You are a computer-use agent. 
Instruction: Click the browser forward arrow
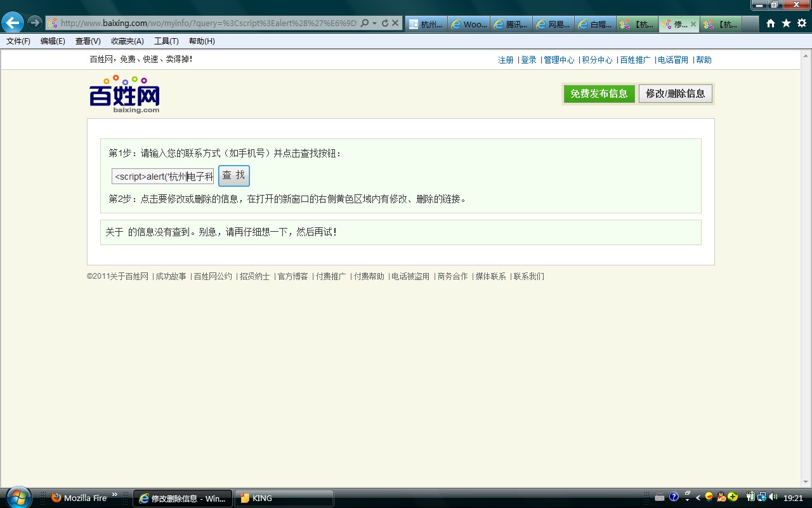tap(35, 23)
